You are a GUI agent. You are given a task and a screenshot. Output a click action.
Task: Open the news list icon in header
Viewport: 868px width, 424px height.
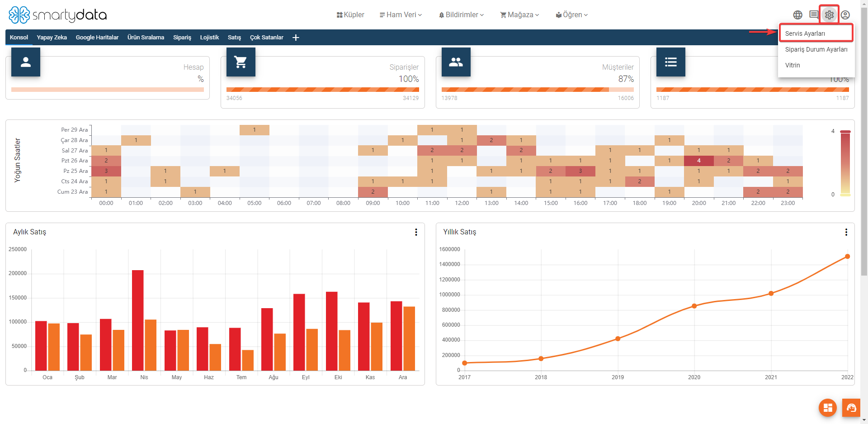[x=813, y=15]
